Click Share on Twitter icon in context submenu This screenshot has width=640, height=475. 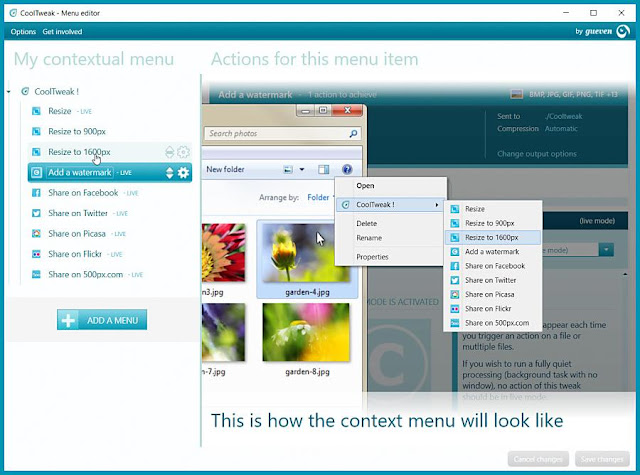455,280
